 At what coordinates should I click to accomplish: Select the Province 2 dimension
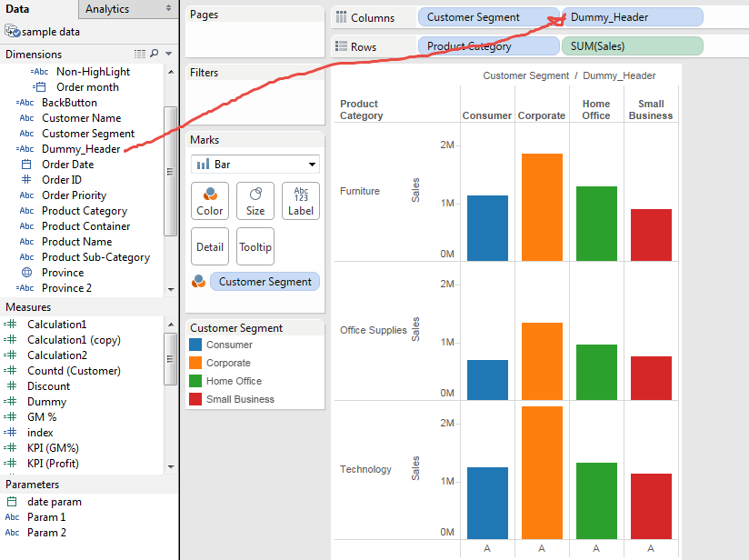coord(66,288)
